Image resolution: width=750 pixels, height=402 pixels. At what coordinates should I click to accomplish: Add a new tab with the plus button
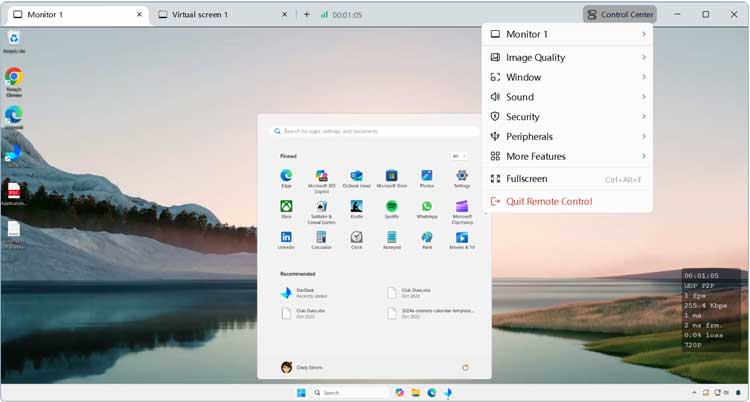pyautogui.click(x=307, y=15)
